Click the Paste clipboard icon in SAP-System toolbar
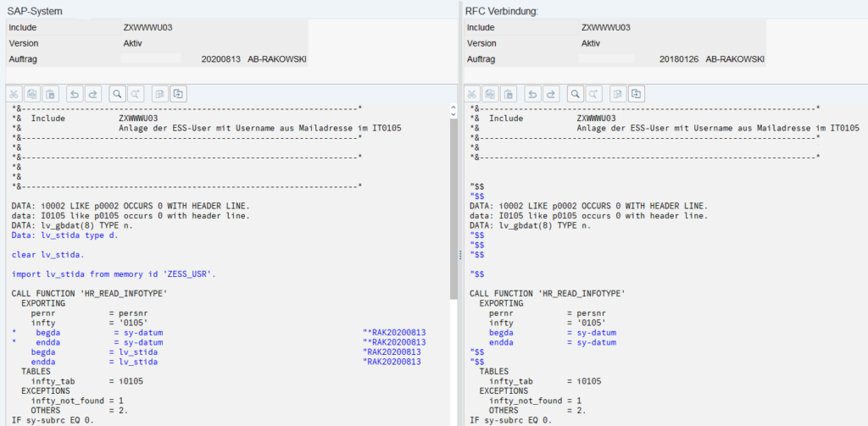 (50, 93)
